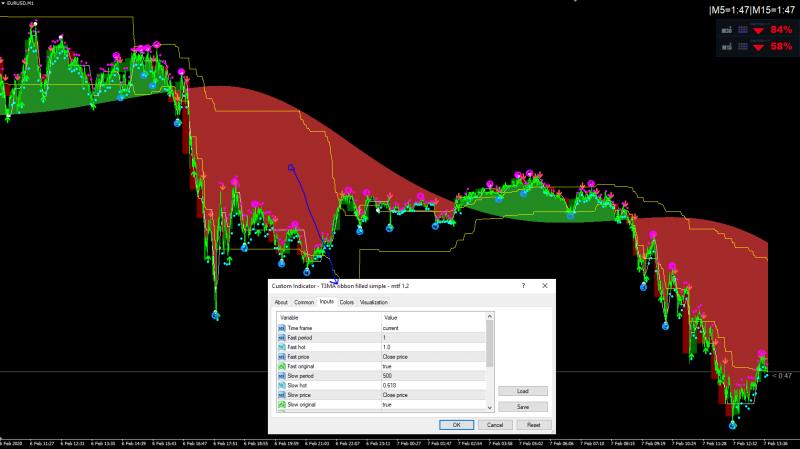
Task: Click the Load button
Action: [523, 391]
